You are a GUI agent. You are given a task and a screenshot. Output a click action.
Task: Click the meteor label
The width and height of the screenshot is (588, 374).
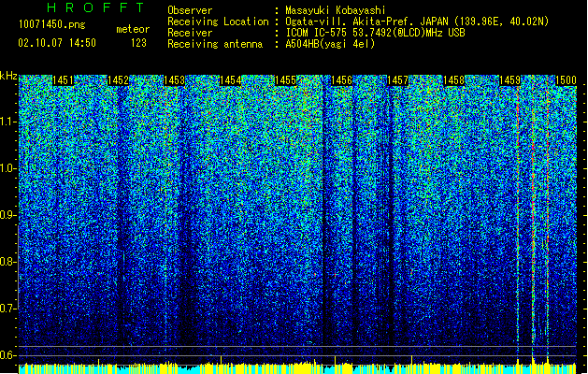[133, 29]
